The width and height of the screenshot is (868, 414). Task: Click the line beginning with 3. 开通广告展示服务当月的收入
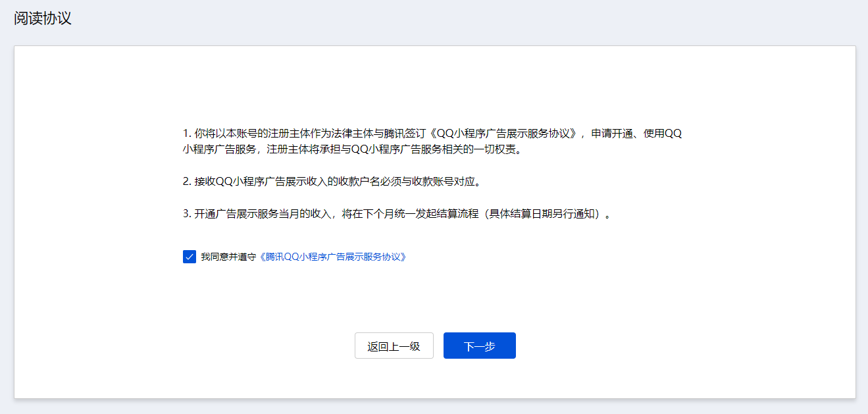coord(397,214)
